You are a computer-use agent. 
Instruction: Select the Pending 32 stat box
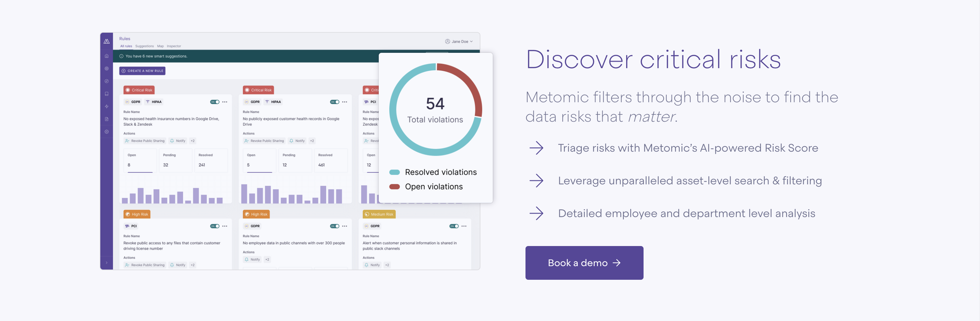click(175, 160)
